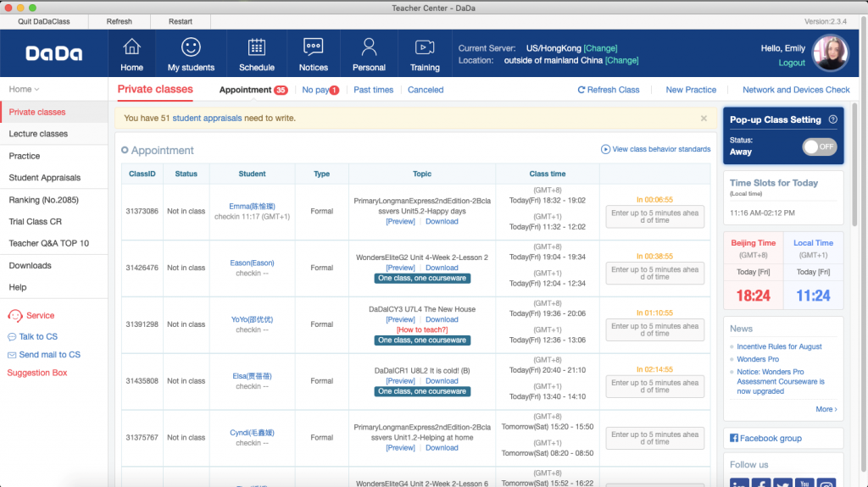This screenshot has height=487, width=868.
Task: Dismiss the student appraisals notice banner
Action: point(704,119)
